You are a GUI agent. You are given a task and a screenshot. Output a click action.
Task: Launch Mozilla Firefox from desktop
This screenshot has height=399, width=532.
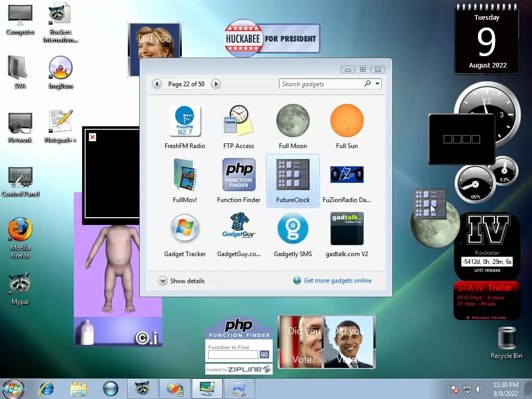20,238
